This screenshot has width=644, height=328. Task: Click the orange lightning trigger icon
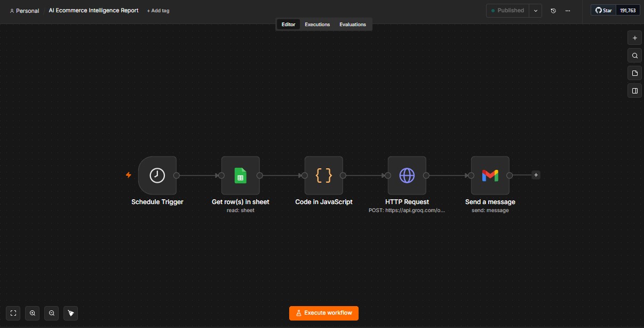pos(128,175)
